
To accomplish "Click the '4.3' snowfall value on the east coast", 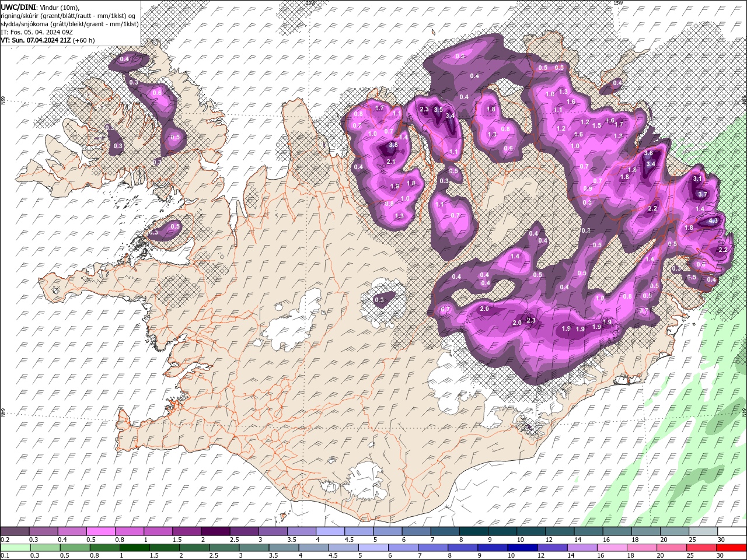I will tap(713, 221).
